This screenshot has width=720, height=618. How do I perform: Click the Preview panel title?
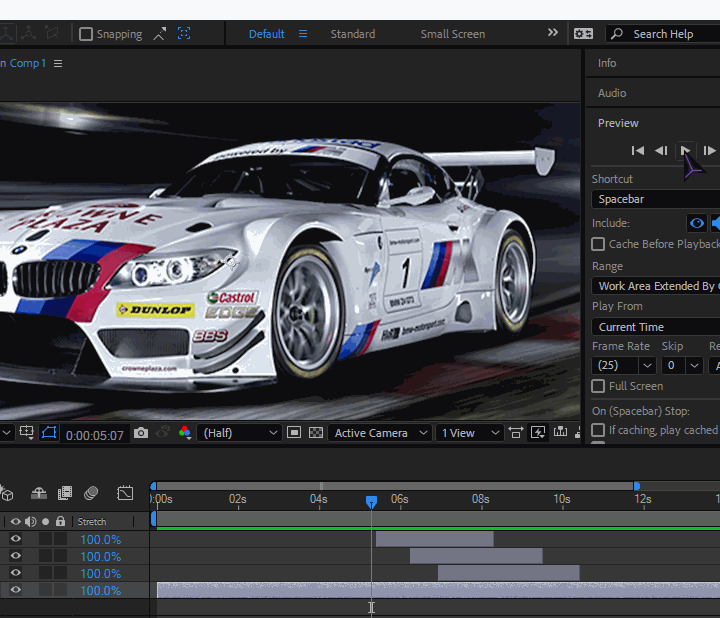click(x=618, y=123)
